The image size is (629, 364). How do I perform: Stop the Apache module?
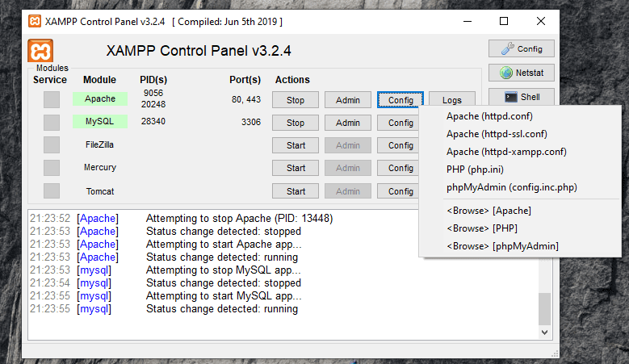click(296, 100)
